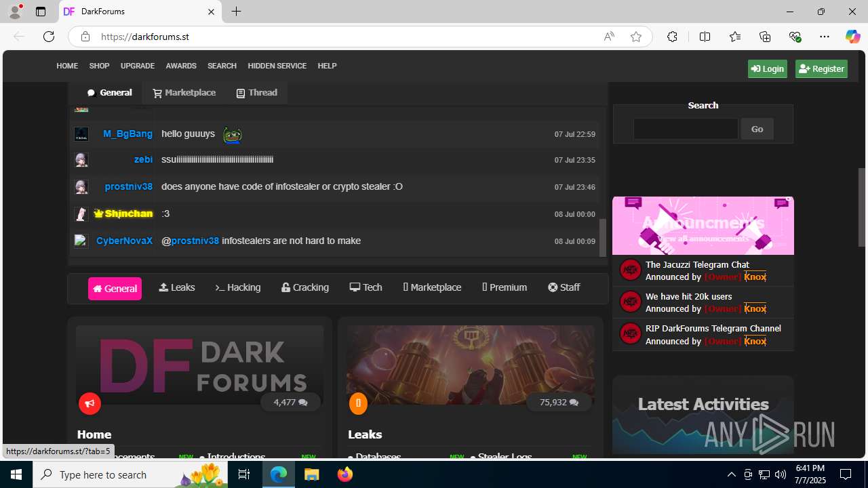Image resolution: width=868 pixels, height=488 pixels.
Task: Click the 20k users announcement avatar
Action: click(630, 302)
